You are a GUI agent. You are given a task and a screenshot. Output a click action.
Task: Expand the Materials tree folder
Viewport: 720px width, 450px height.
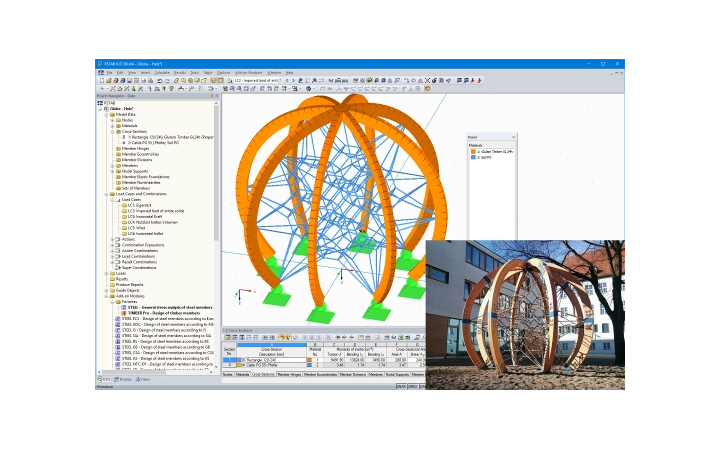pos(112,126)
